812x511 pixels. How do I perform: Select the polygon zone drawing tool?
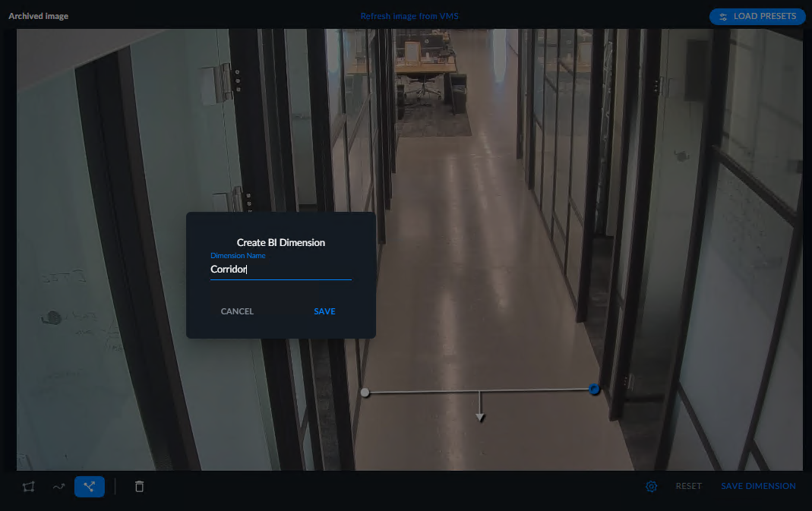pyautogui.click(x=28, y=487)
